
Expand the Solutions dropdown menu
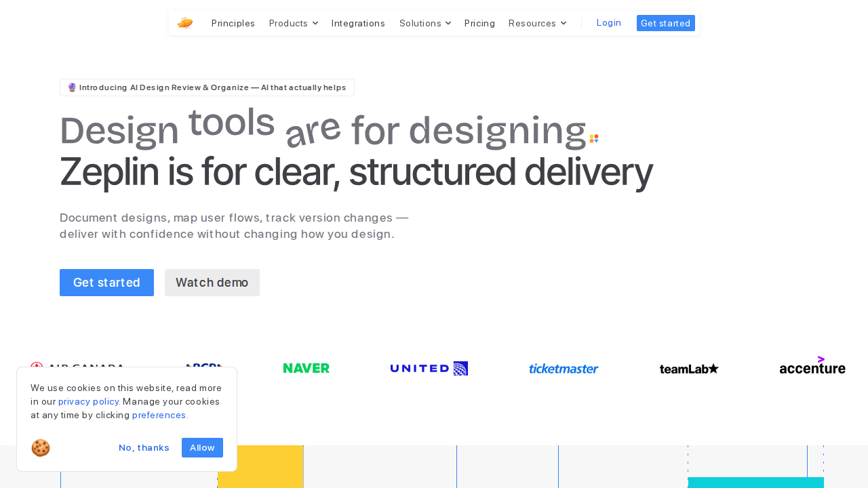click(425, 23)
